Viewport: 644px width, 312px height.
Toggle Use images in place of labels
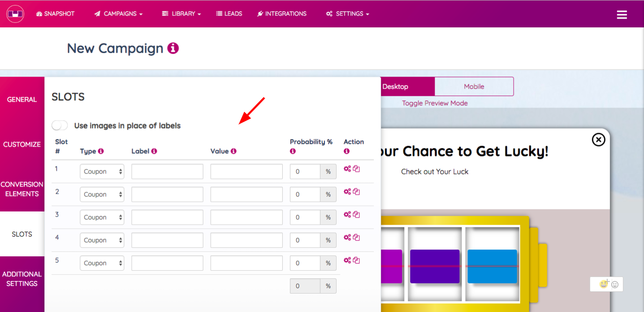tap(60, 126)
